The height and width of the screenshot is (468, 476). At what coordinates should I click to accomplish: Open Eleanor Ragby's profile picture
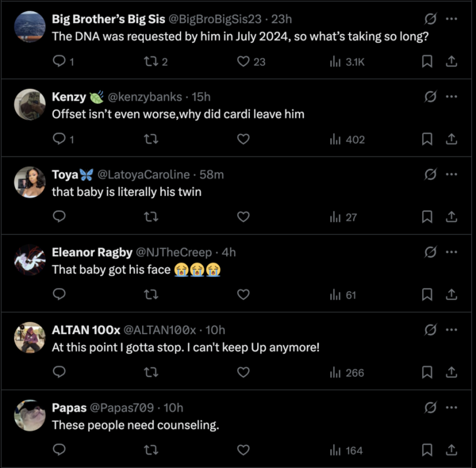point(30,261)
